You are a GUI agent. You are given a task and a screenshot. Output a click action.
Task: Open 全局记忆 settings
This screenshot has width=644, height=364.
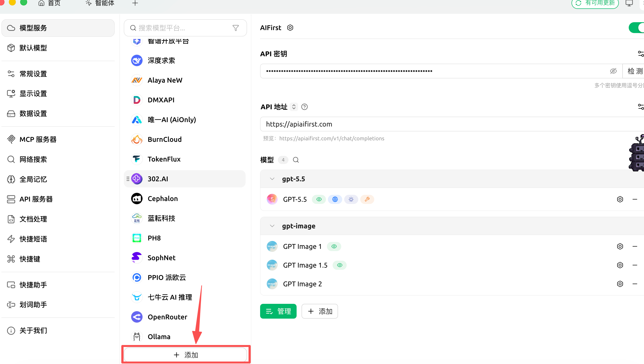click(58, 180)
